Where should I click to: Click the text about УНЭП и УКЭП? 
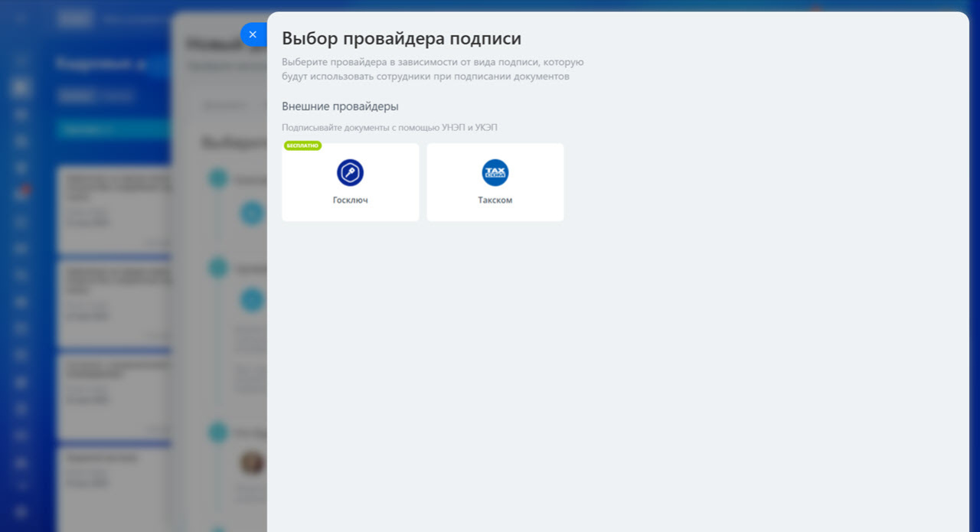pyautogui.click(x=389, y=128)
